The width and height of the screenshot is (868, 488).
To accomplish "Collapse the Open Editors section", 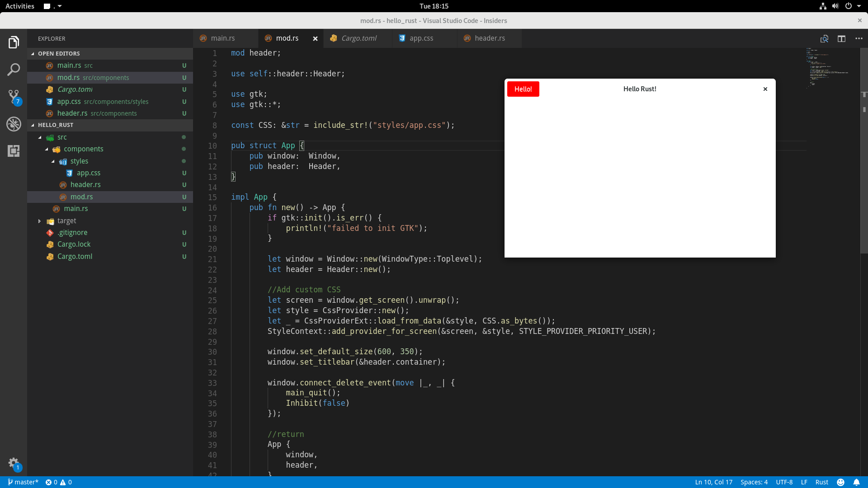I will point(33,54).
